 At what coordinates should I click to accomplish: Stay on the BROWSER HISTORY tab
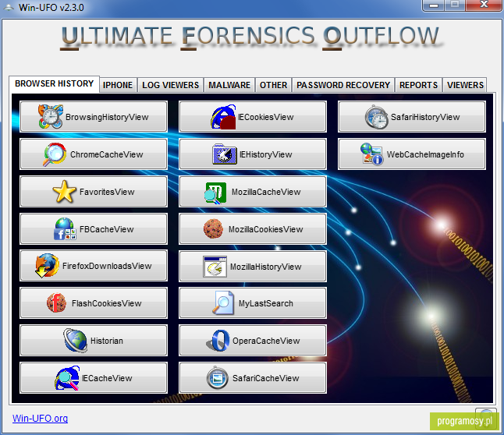tap(54, 84)
